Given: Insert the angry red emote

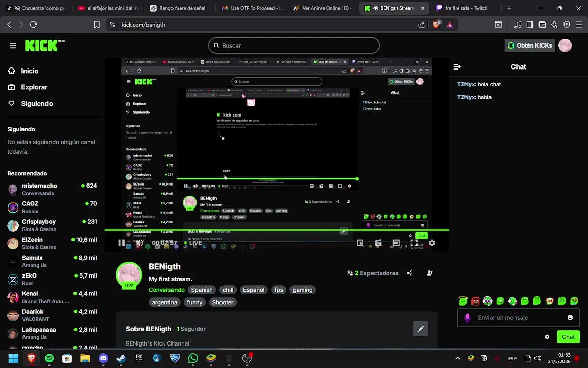Looking at the screenshot, I should coord(475,301).
